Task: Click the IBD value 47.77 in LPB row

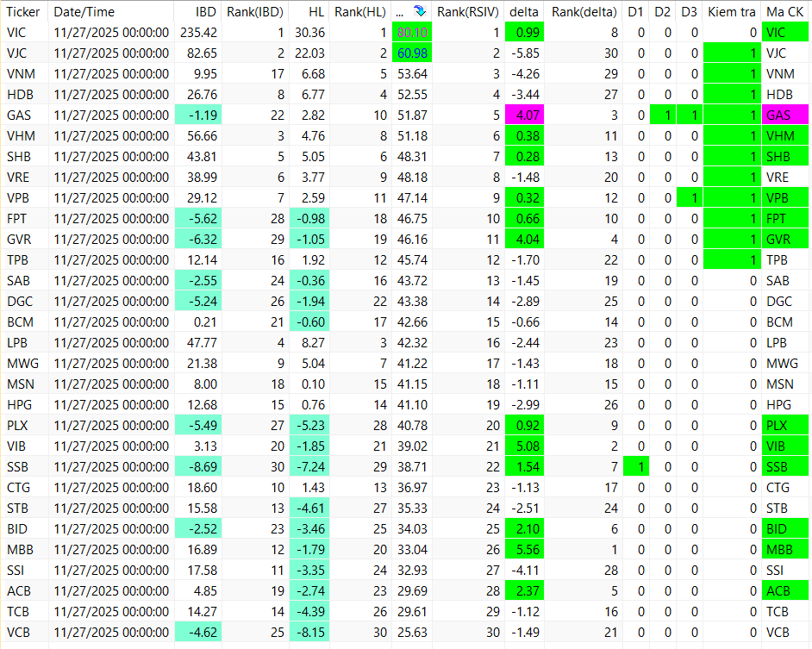Action: point(202,342)
